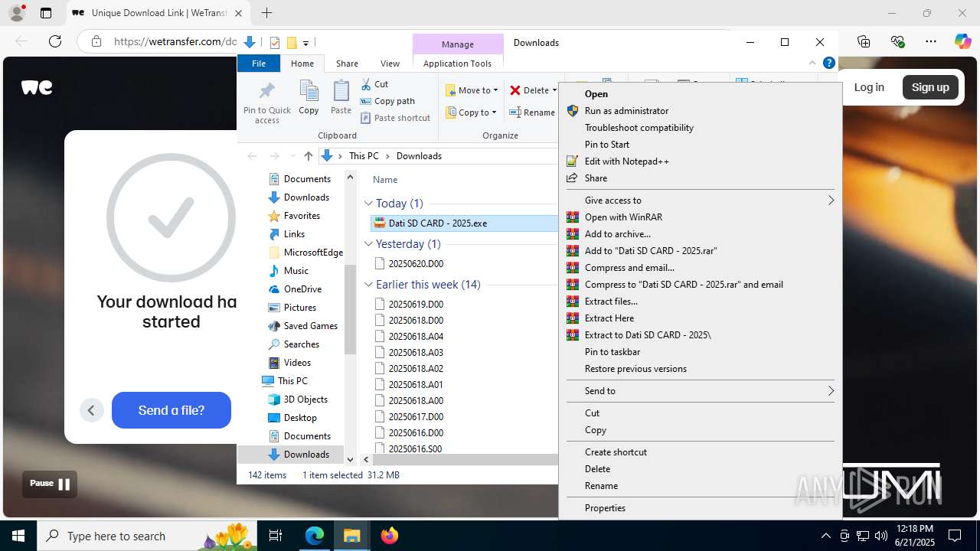The height and width of the screenshot is (551, 980).
Task: Select Desktop in navigation pane
Action: pos(300,418)
